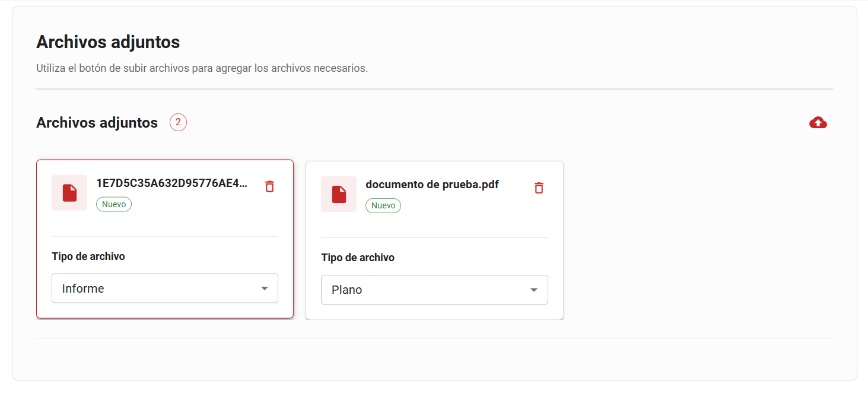Click the Nuevo badge under 1E7D5C35A632D95776AE4

click(x=114, y=204)
